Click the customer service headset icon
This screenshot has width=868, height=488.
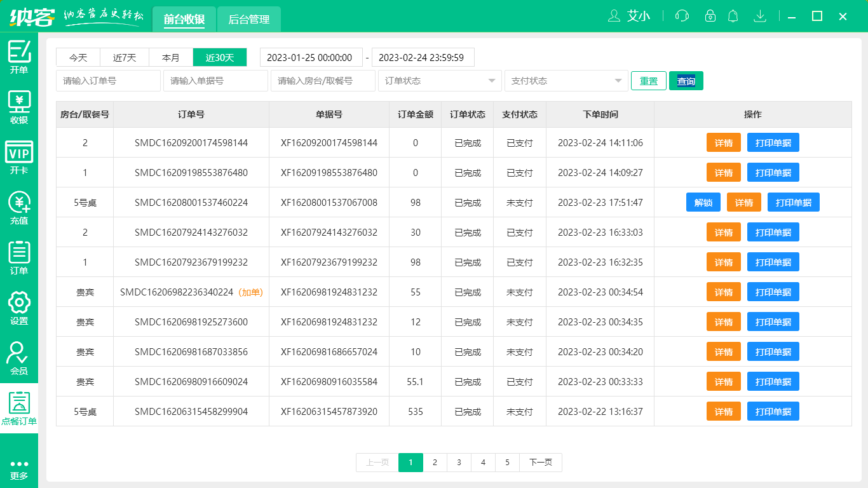(682, 16)
